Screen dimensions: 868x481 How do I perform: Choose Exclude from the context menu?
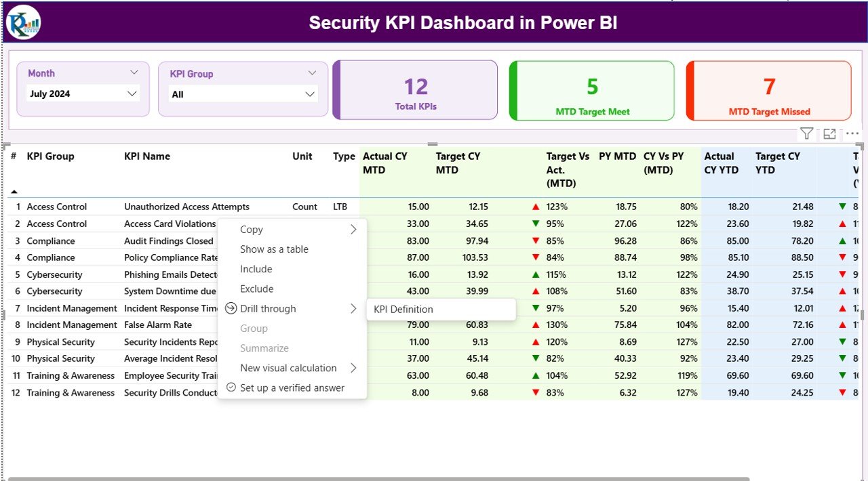tap(257, 289)
